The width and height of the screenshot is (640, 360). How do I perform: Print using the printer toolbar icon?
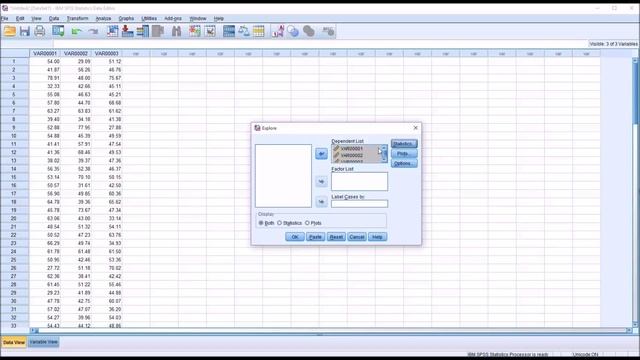(40, 31)
